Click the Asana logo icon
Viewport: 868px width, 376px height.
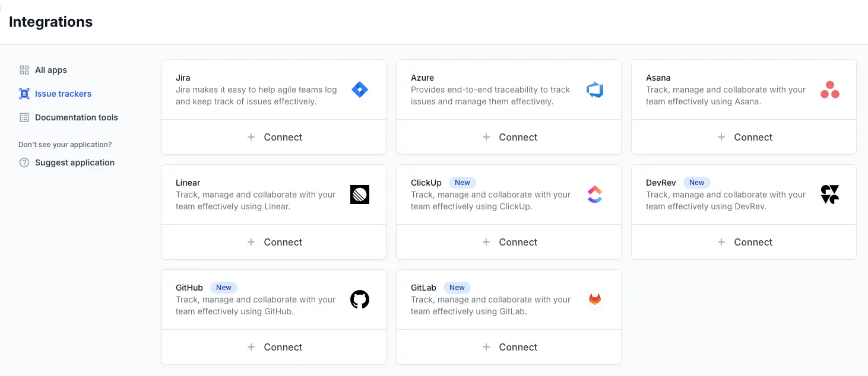click(829, 90)
